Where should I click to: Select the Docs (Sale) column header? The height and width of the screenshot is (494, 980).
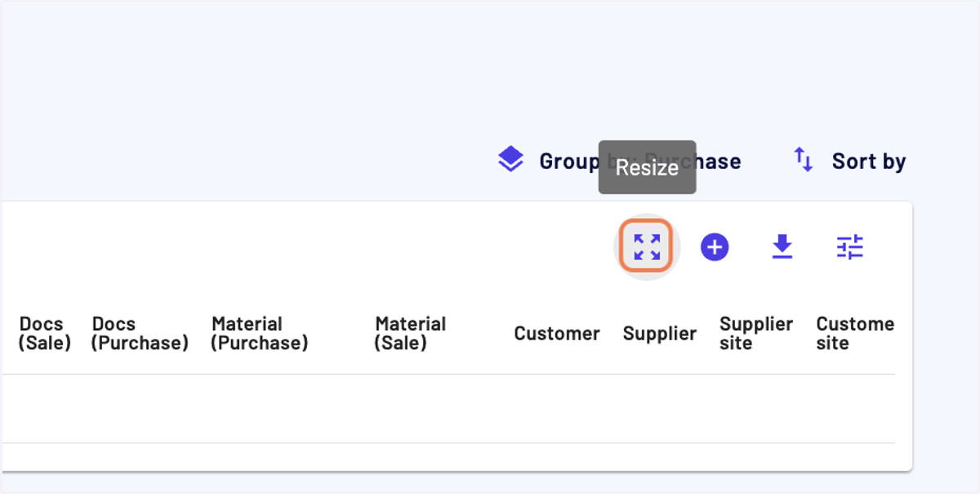click(x=45, y=333)
